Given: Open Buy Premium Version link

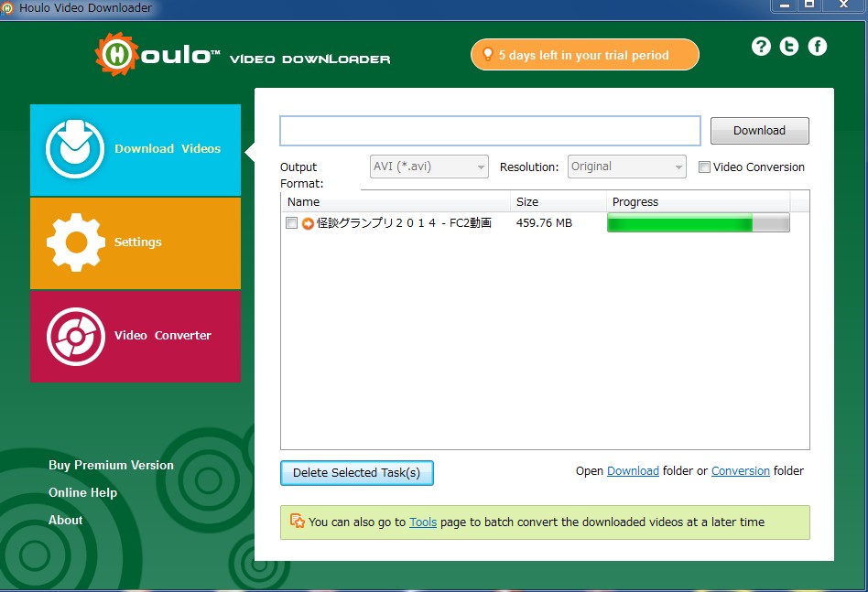Looking at the screenshot, I should point(112,466).
